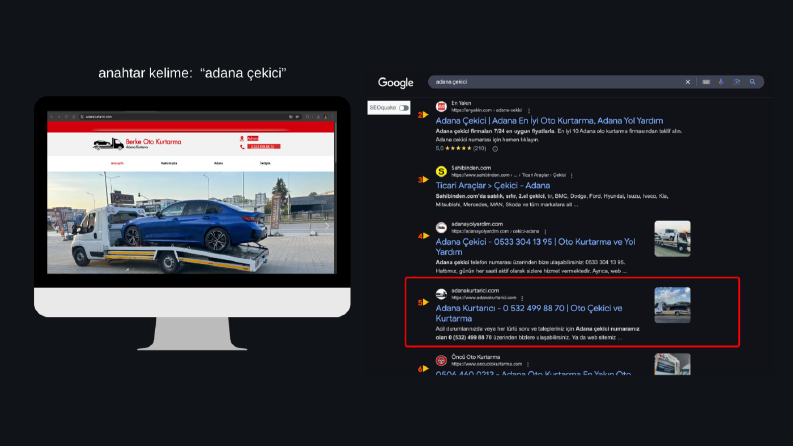This screenshot has width=793, height=446.
Task: Open 'Adana Çekici | Adana En İyi Oto Kurtarma' result
Action: coord(549,121)
